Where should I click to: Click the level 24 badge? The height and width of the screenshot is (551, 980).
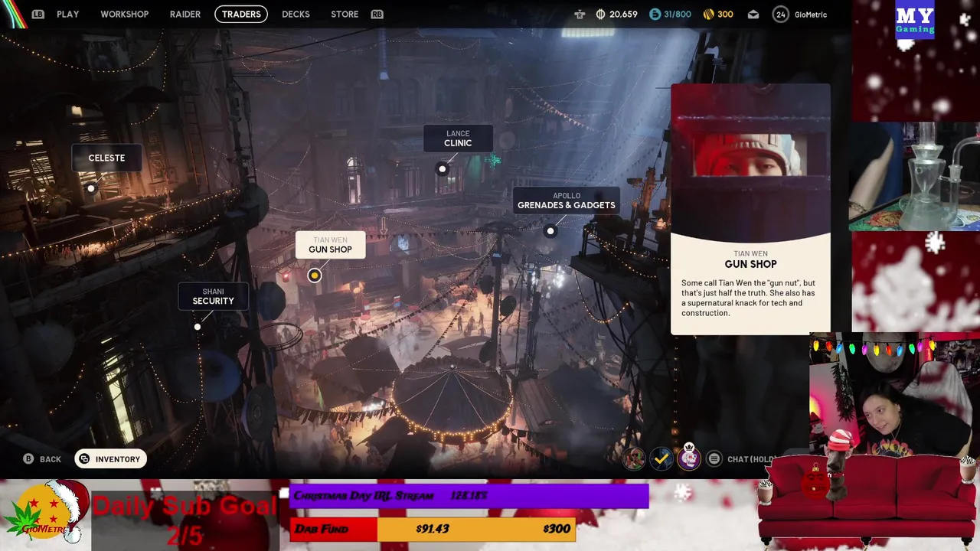pos(780,14)
